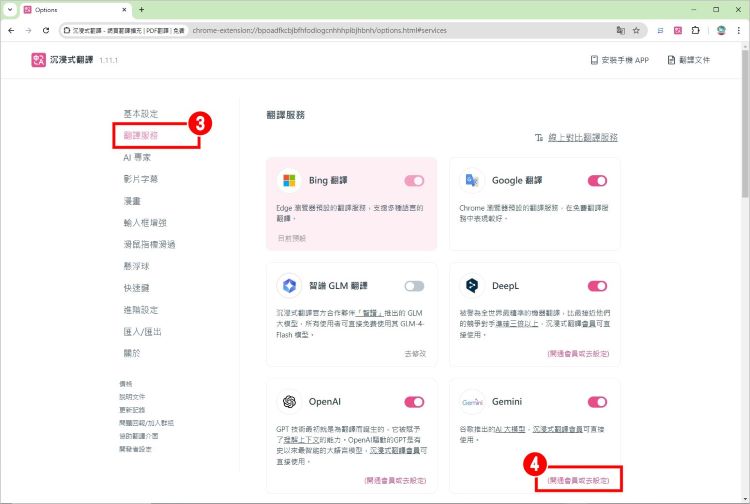This screenshot has width=750, height=504.
Task: Open the 影片字幕 sidebar section
Action: (x=141, y=179)
